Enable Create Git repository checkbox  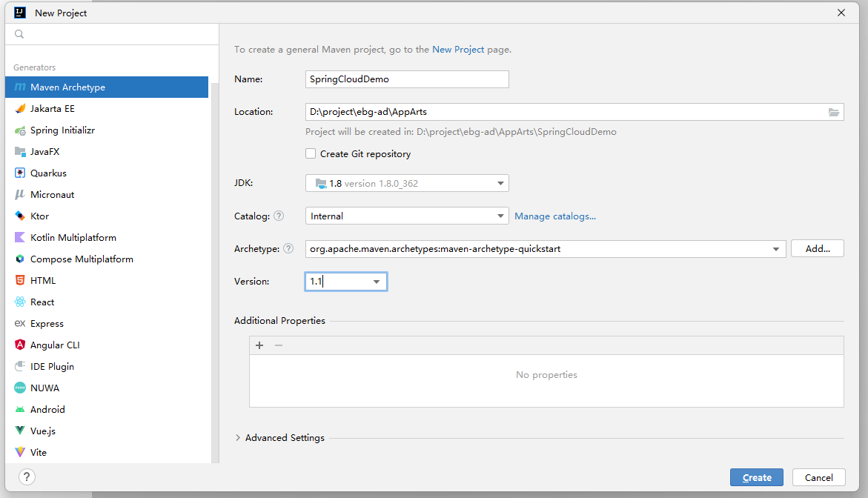(311, 154)
